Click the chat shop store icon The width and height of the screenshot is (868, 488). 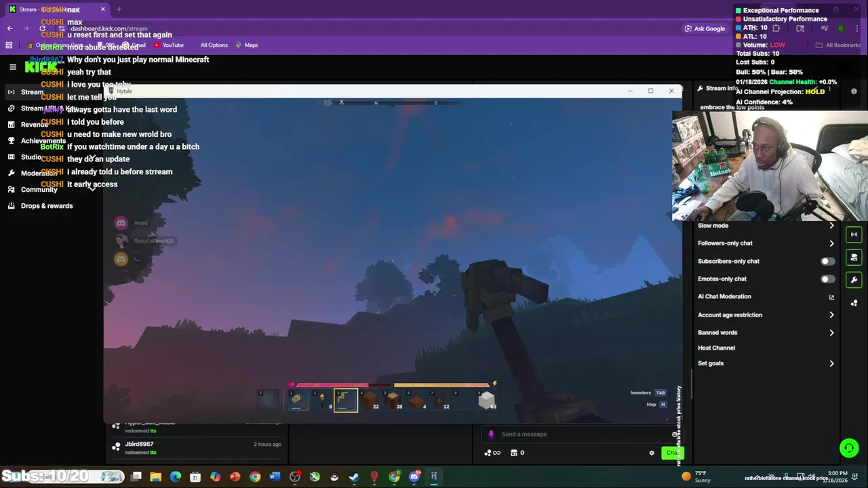coord(514,453)
